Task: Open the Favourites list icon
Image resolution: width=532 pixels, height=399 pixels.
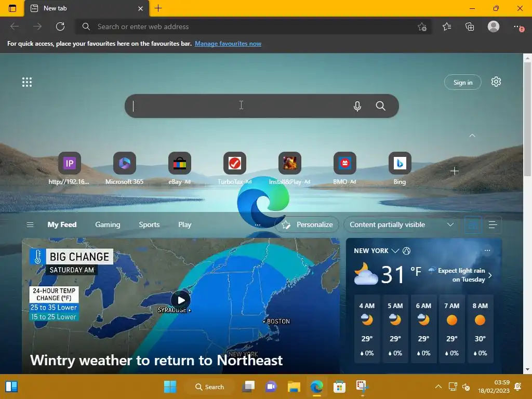Action: tap(447, 26)
